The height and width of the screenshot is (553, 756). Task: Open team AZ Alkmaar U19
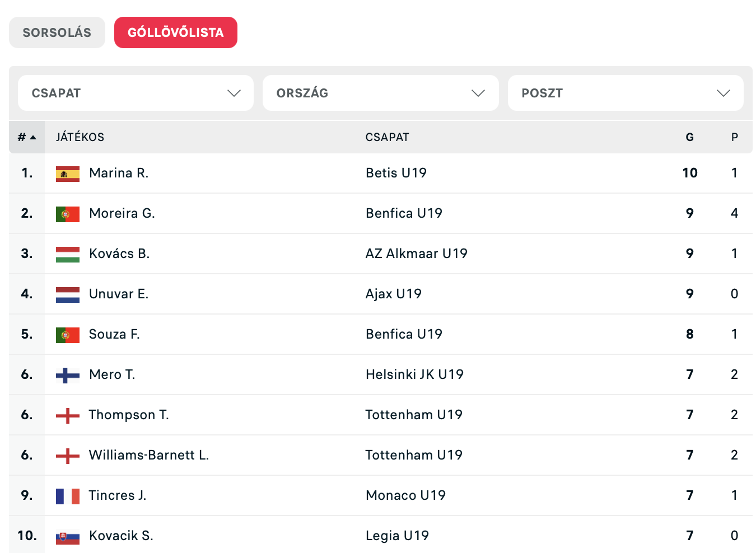click(x=416, y=254)
